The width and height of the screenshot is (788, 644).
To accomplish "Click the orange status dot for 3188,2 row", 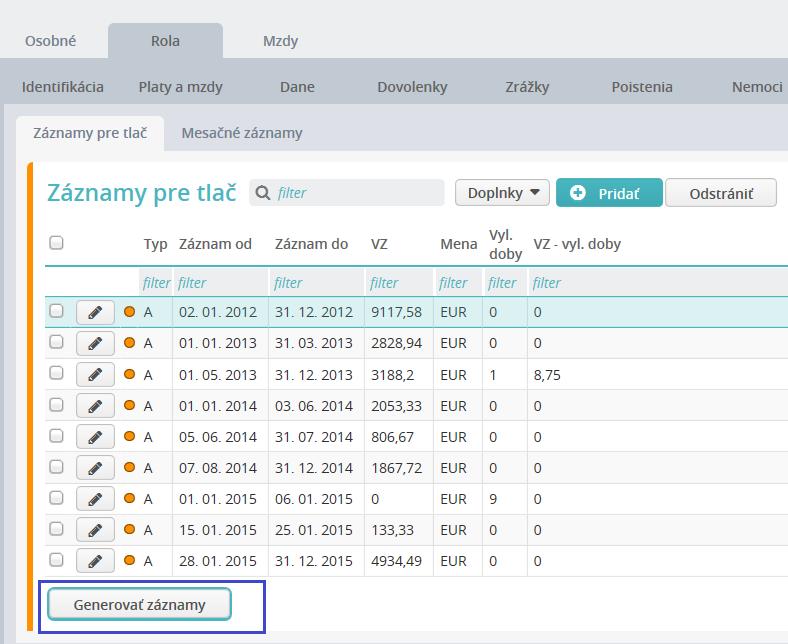I will coord(130,374).
